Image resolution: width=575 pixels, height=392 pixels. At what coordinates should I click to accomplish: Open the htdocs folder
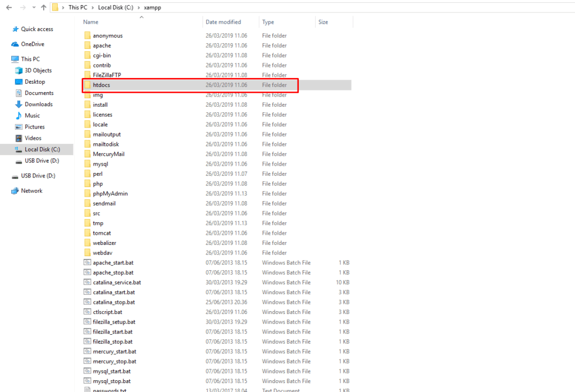[102, 85]
